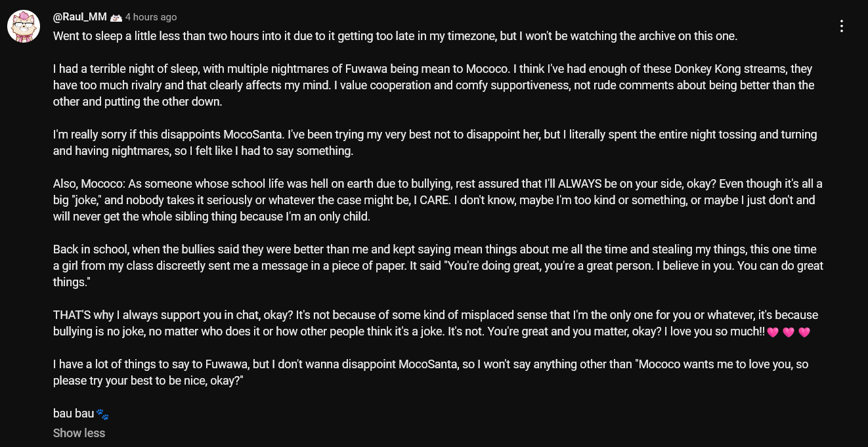
Task: Collapse the comment with Show less
Action: (79, 433)
